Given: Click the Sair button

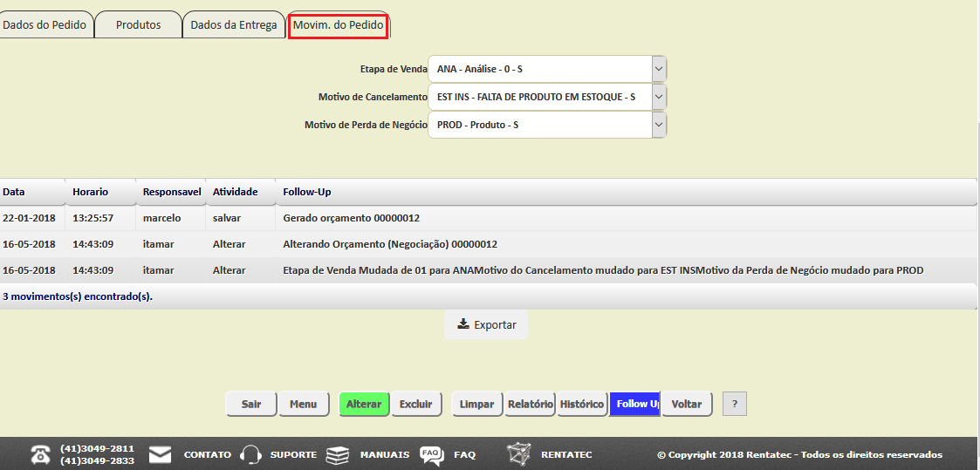Looking at the screenshot, I should [251, 404].
